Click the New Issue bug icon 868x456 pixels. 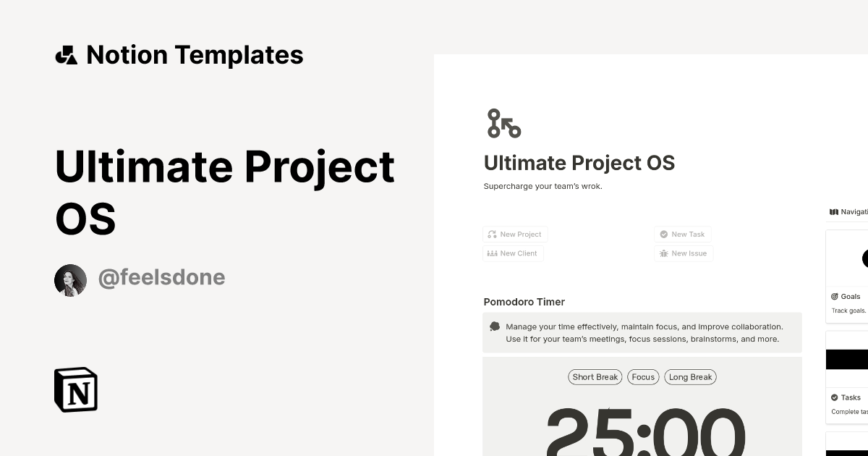tap(663, 253)
